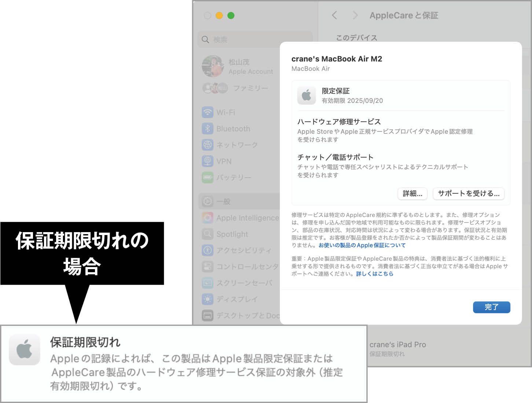
Task: Click Apple logo beside 限定保証
Action: 307,95
